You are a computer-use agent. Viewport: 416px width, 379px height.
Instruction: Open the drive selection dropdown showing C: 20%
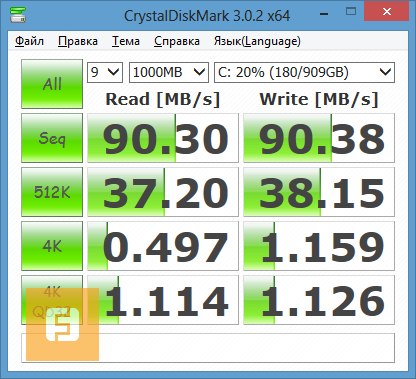(304, 72)
